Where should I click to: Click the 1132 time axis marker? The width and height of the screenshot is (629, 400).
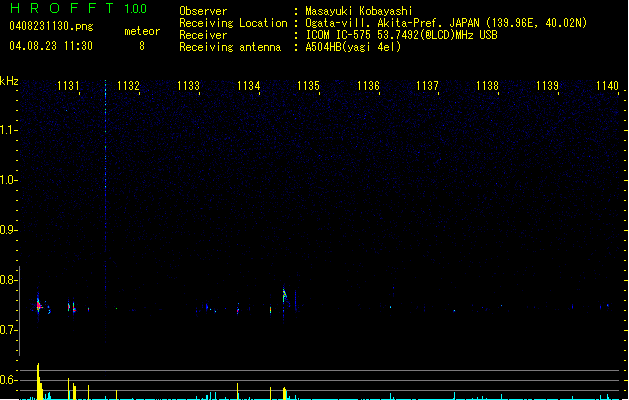coord(128,86)
